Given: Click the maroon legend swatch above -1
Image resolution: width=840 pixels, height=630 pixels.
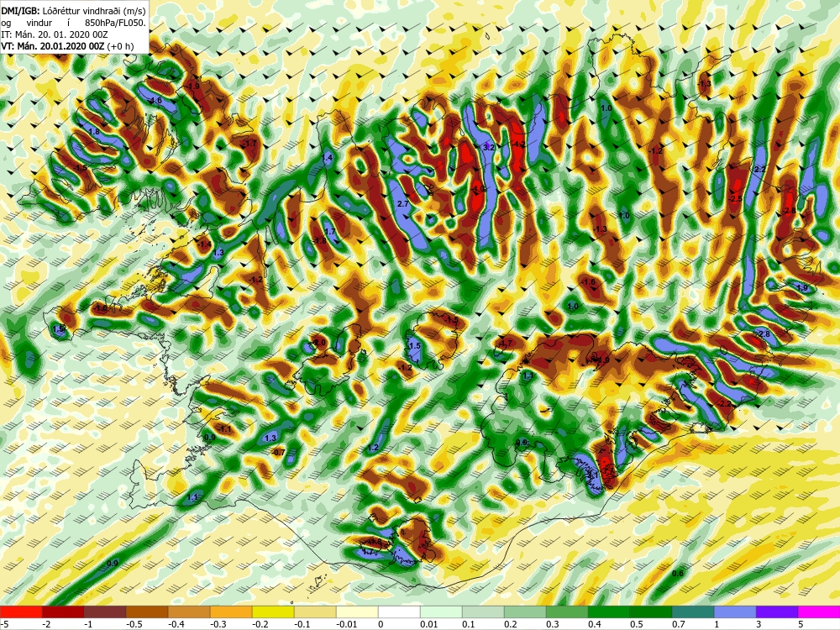Looking at the screenshot, I should tap(105, 612).
